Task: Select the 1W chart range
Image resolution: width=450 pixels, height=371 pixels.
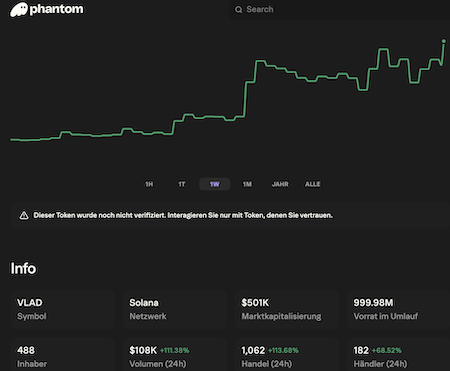Action: coord(214,184)
